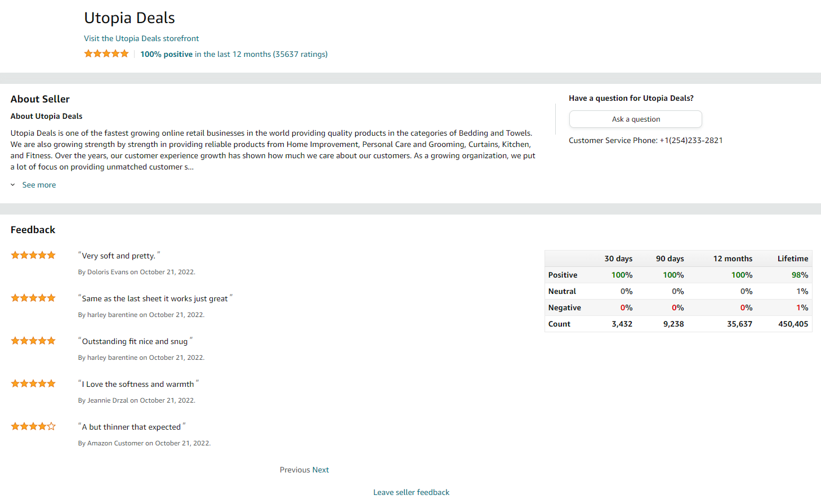Click the Lifetime column header

click(792, 258)
